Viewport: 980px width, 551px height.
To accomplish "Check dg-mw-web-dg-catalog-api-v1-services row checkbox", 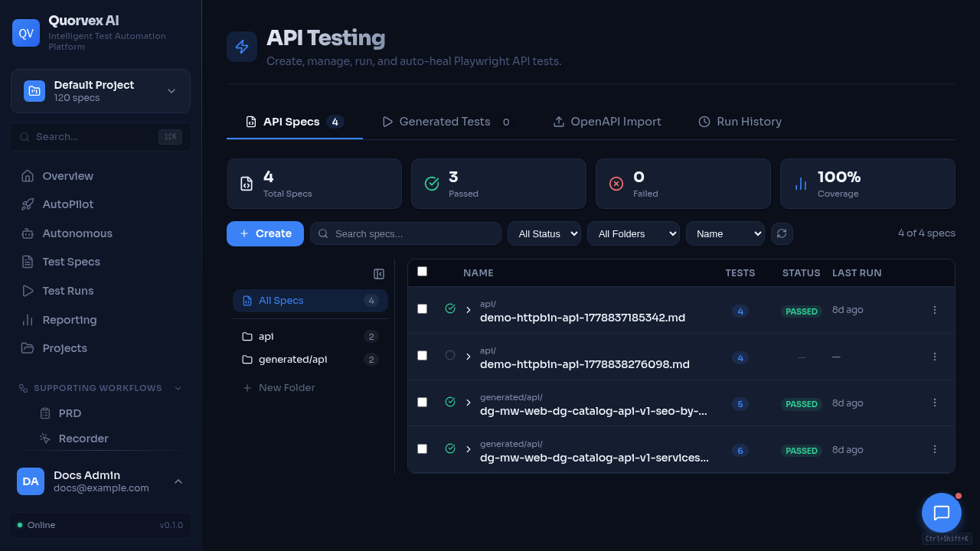I will 422,448.
